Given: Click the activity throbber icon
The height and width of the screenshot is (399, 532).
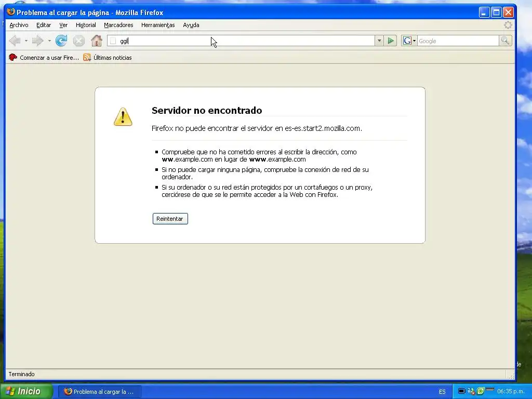Looking at the screenshot, I should [x=508, y=25].
